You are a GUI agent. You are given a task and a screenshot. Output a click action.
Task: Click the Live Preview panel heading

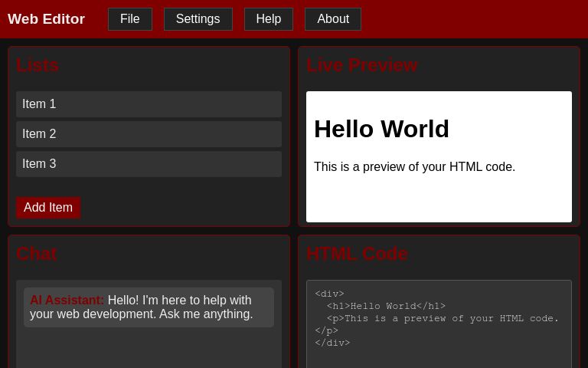(361, 66)
